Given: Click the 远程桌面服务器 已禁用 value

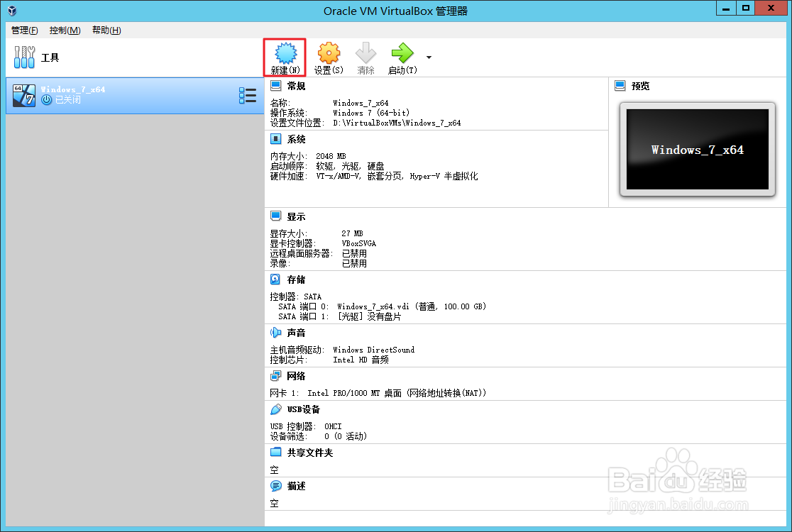Looking at the screenshot, I should tap(354, 253).
